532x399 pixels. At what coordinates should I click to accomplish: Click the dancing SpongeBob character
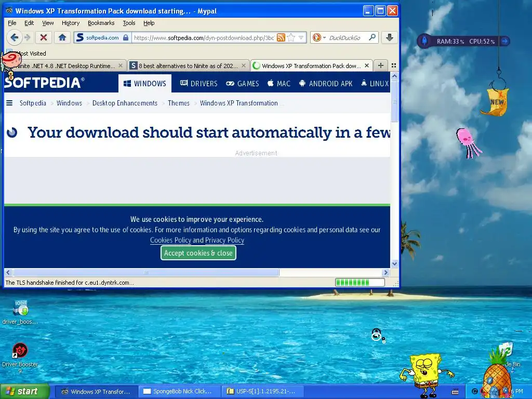coord(427,375)
